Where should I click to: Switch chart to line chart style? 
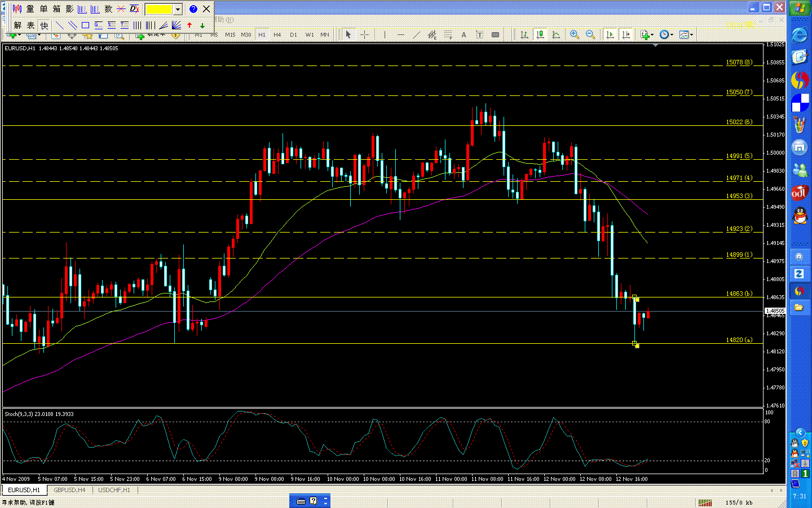coord(556,34)
